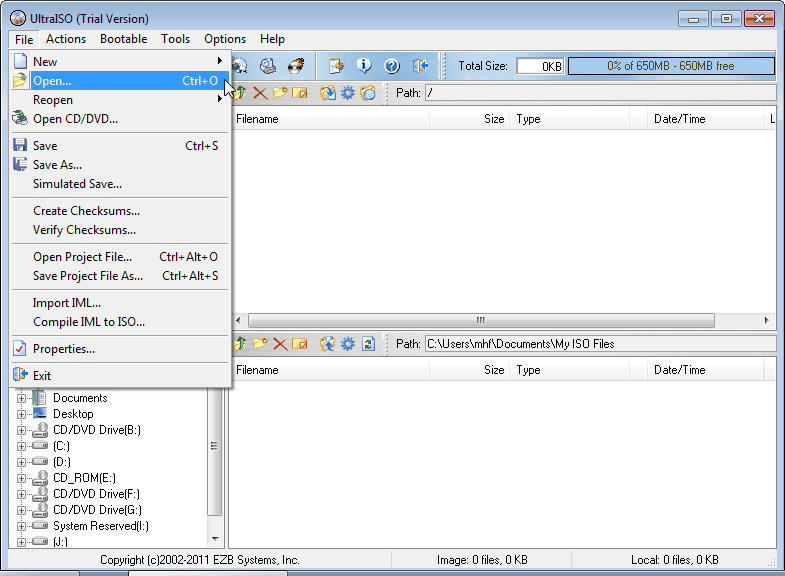Click the gear icon in lower pane toolbar
This screenshot has width=785, height=576.
pos(347,344)
